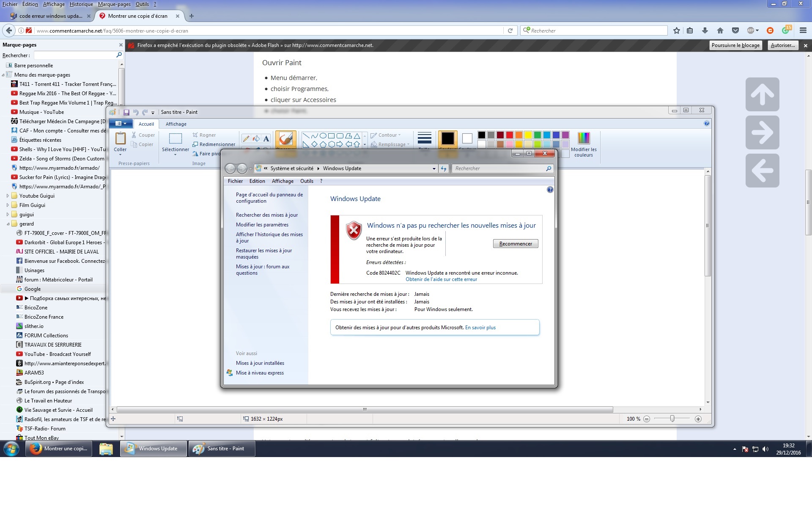The width and height of the screenshot is (812, 518).
Task: Open Windows Explorer from taskbar
Action: click(x=106, y=449)
